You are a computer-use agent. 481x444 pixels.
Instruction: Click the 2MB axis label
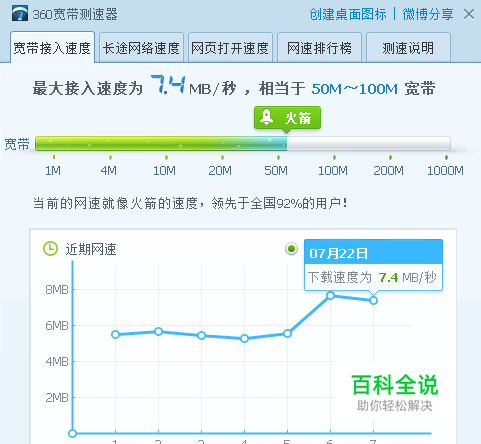(x=57, y=398)
